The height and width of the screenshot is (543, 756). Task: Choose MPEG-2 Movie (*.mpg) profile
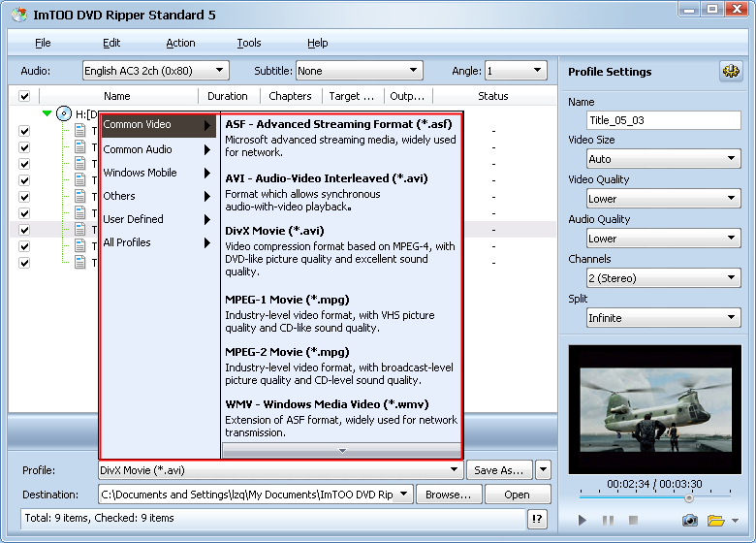tap(340, 366)
